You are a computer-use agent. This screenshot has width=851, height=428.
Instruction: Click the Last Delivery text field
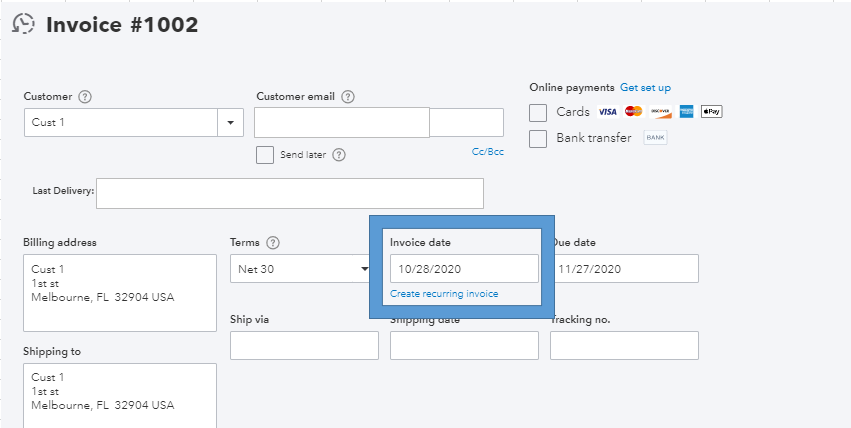tap(289, 193)
